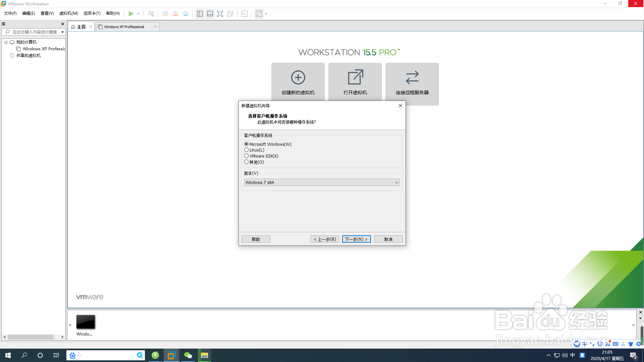Select the 其他(O) radio button
This screenshot has width=644, height=362.
pyautogui.click(x=246, y=162)
